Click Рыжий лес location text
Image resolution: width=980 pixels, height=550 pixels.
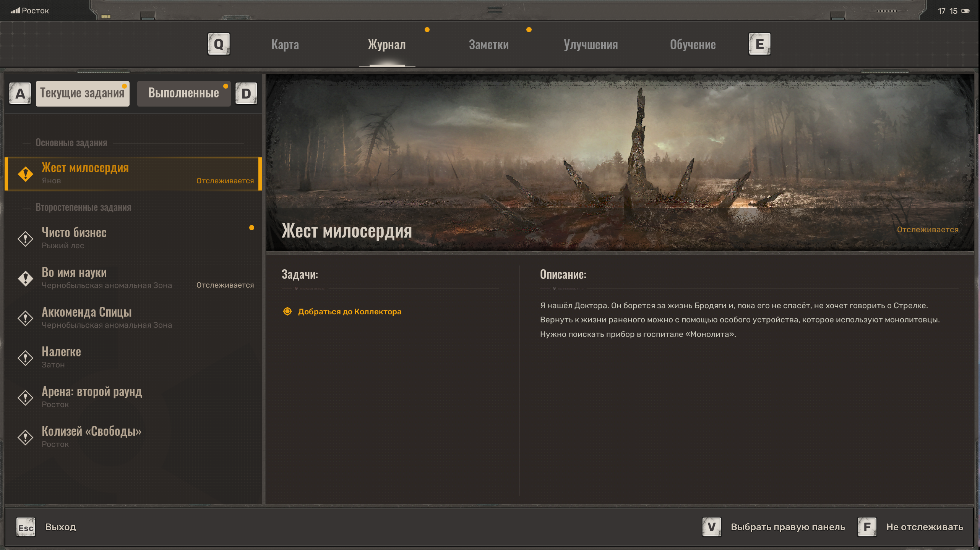(63, 246)
